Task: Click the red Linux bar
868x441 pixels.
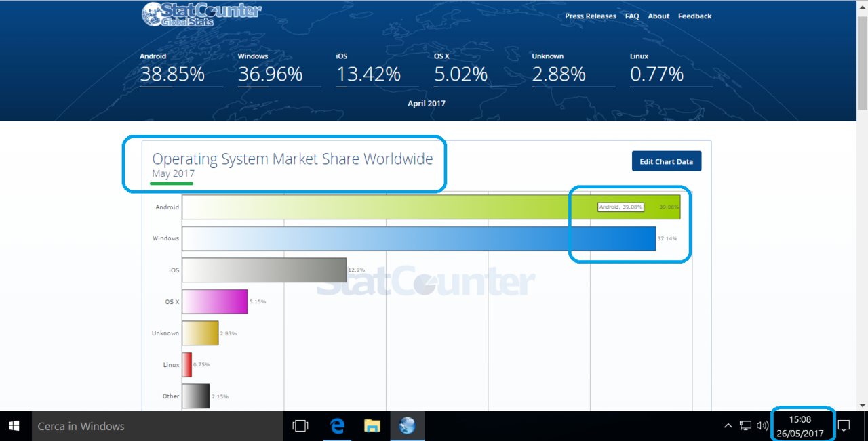Action: pyautogui.click(x=187, y=364)
